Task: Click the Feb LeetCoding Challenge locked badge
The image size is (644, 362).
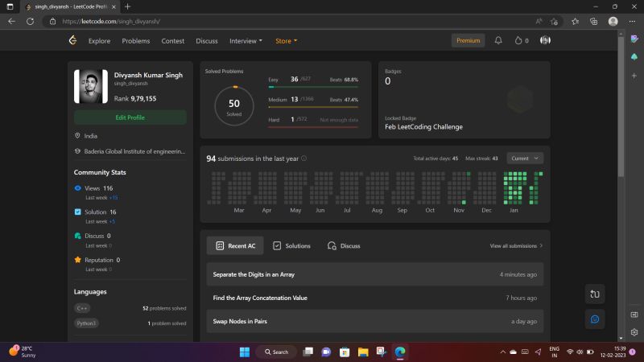Action: pos(423,127)
